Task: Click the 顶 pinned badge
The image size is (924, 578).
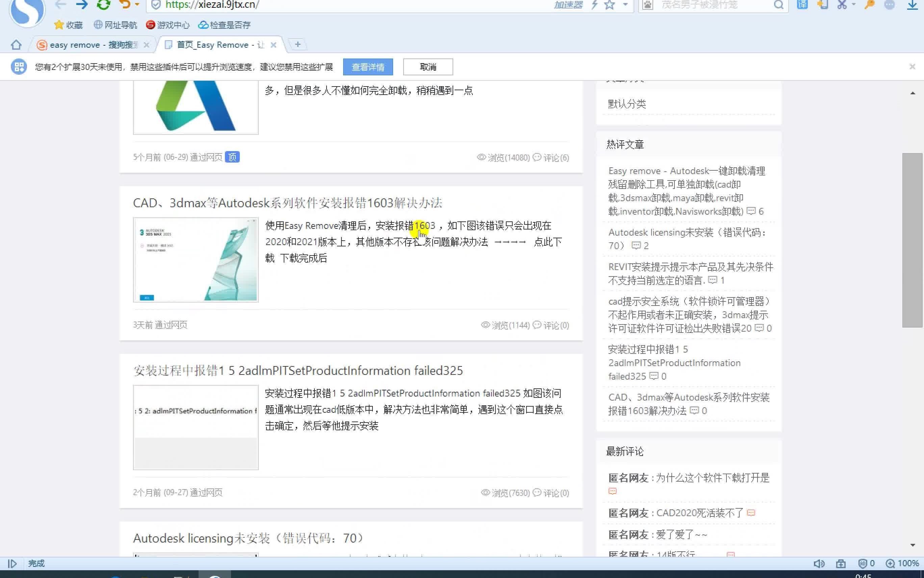Action: (x=232, y=157)
